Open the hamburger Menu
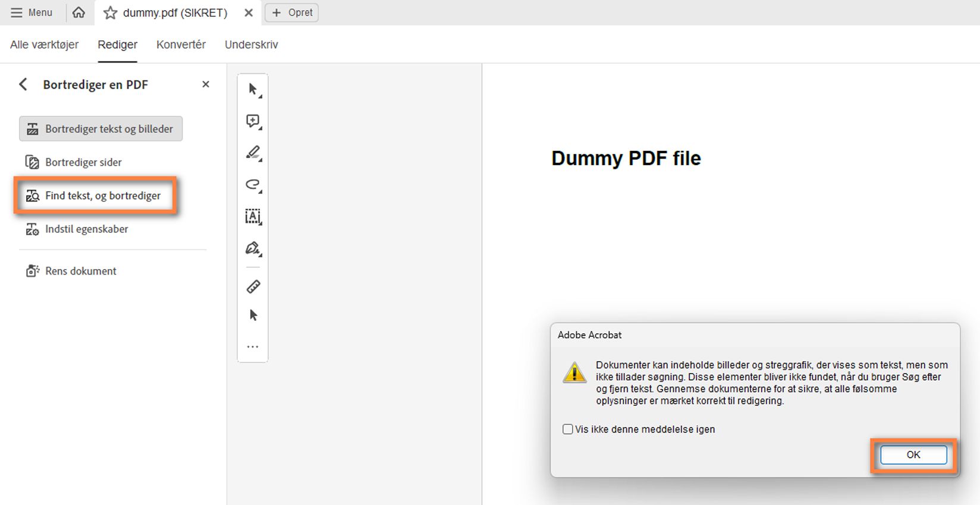 click(x=32, y=12)
